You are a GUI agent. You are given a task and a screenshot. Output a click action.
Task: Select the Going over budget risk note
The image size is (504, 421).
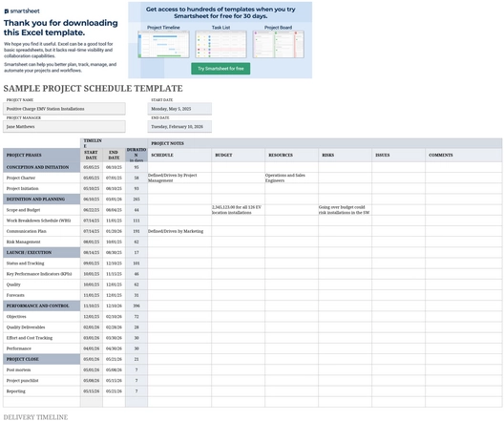pyautogui.click(x=345, y=210)
